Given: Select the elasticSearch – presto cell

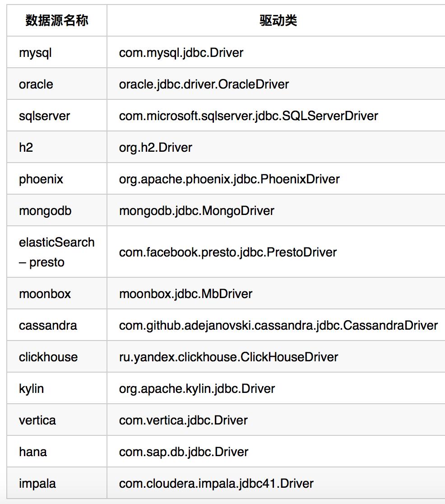Looking at the screenshot, I should point(57,252).
